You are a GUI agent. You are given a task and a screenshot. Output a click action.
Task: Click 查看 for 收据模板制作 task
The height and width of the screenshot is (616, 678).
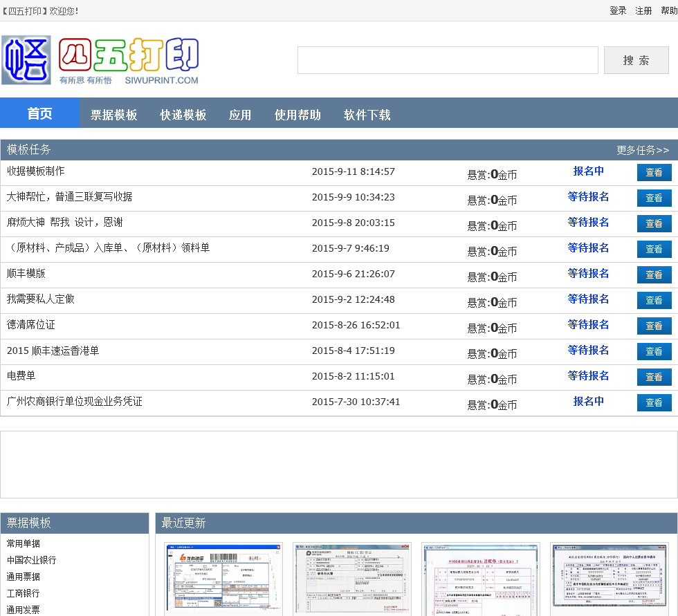[654, 173]
